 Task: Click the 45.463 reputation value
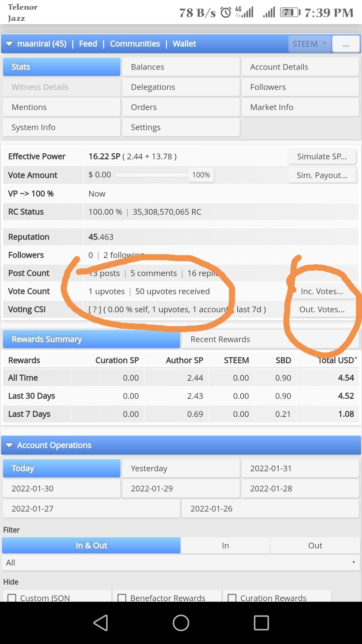pyautogui.click(x=101, y=237)
